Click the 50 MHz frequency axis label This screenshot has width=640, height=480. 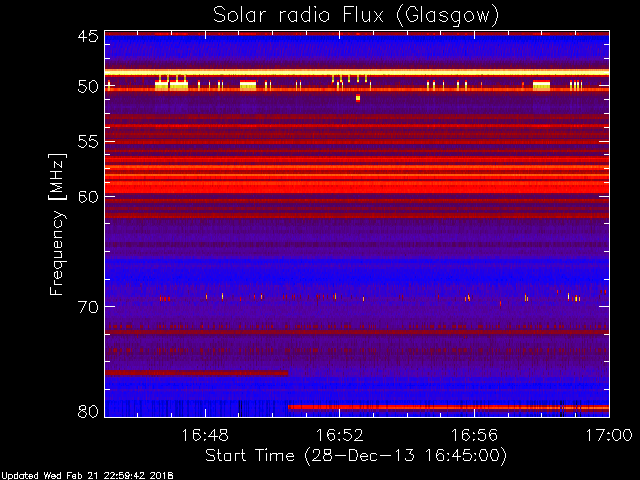tap(88, 86)
